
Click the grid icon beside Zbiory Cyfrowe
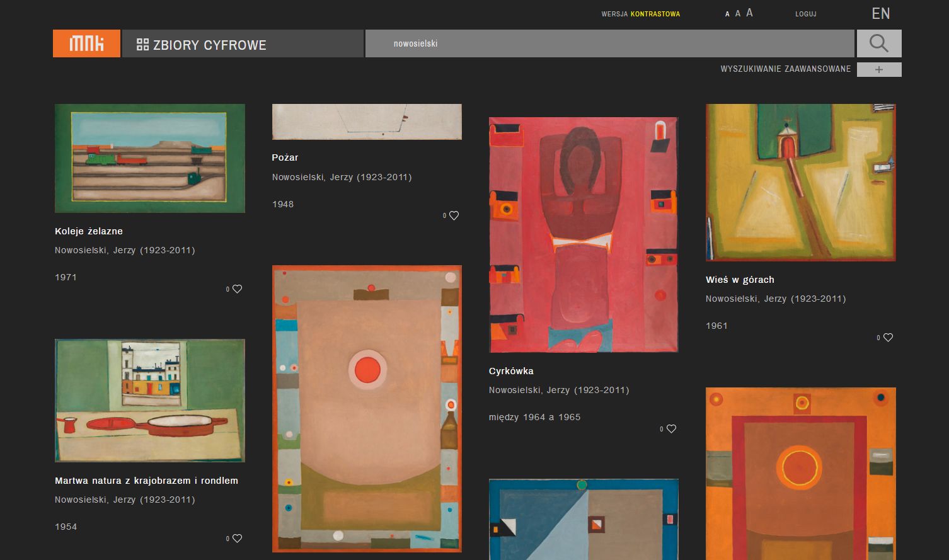pos(142,45)
